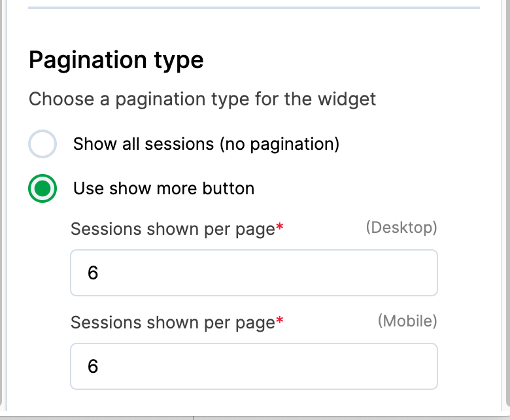510x420 pixels.
Task: Click the red asterisk on the Mobile label
Action: click(x=280, y=321)
